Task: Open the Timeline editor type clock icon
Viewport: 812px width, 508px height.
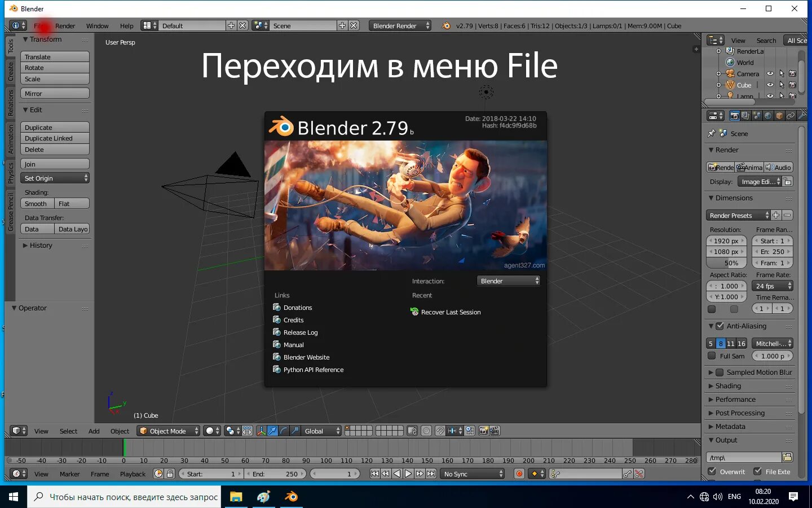Action: pyautogui.click(x=18, y=474)
